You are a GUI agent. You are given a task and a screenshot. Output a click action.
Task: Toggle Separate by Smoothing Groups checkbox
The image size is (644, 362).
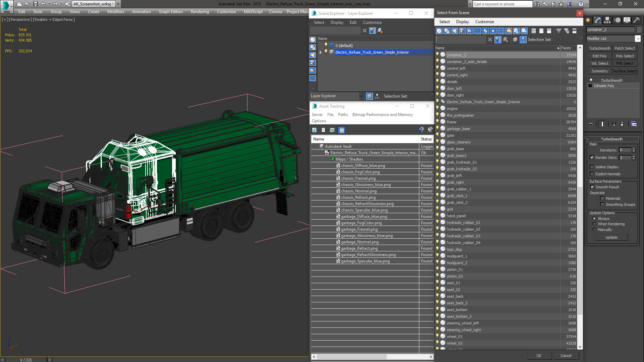[x=602, y=204]
